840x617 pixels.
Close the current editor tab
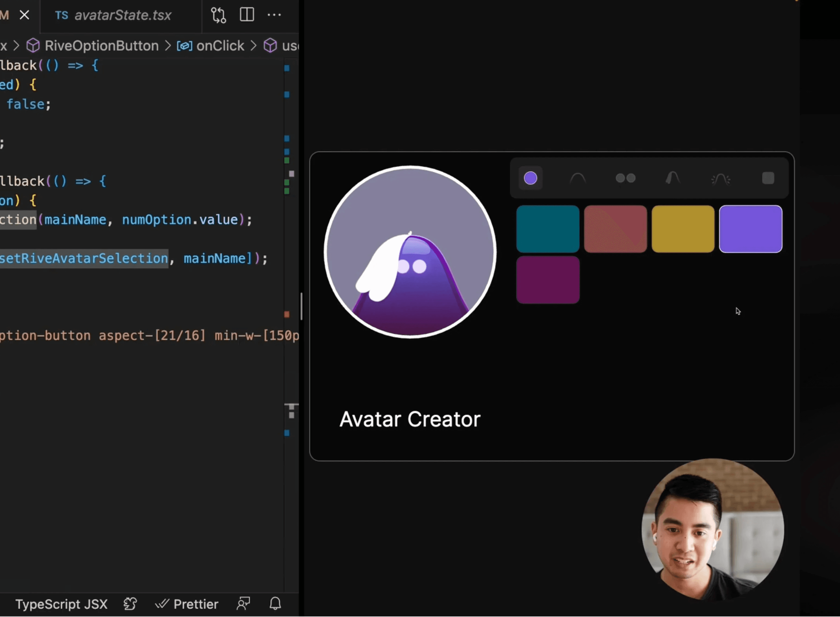(x=25, y=15)
